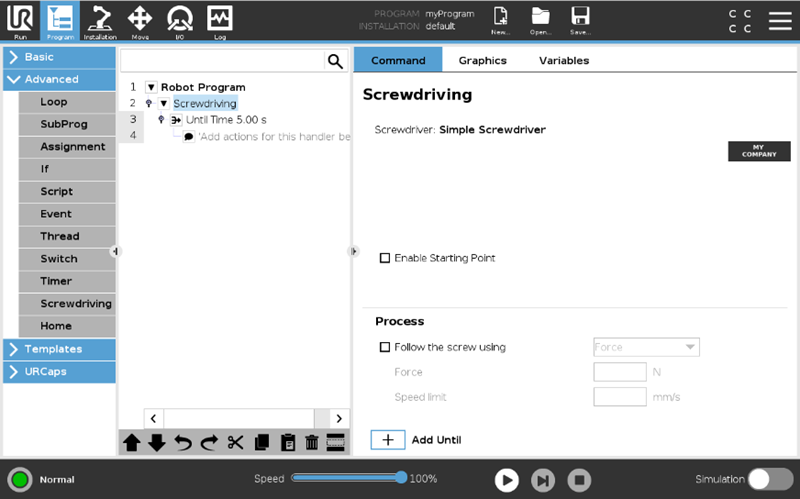Click the scissors cut icon

[236, 443]
